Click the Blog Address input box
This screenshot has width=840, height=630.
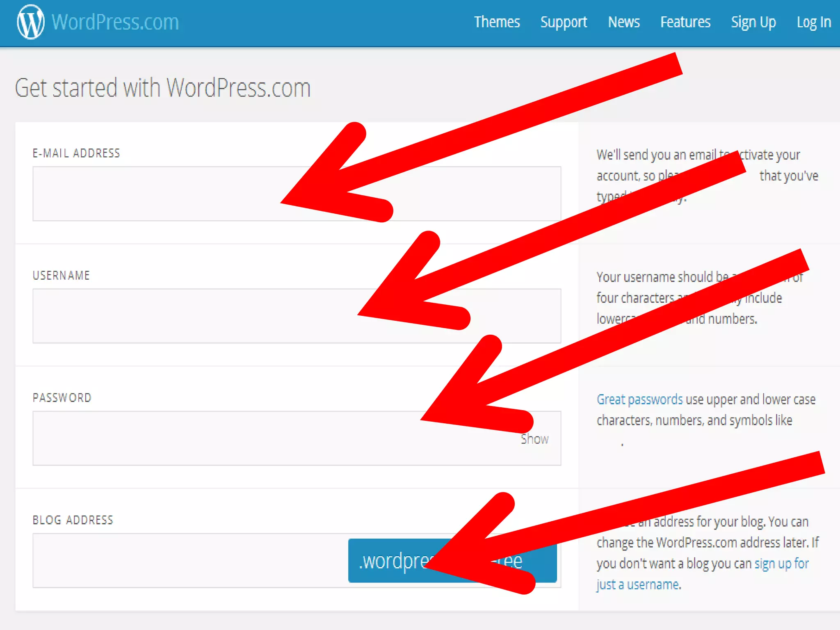click(x=189, y=560)
